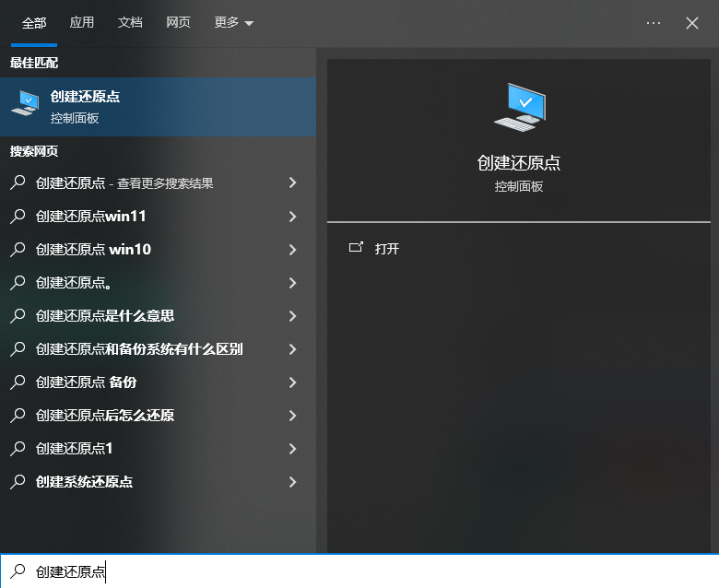Open best match 创建还原点 control panel result
719x588 pixels.
[158, 107]
